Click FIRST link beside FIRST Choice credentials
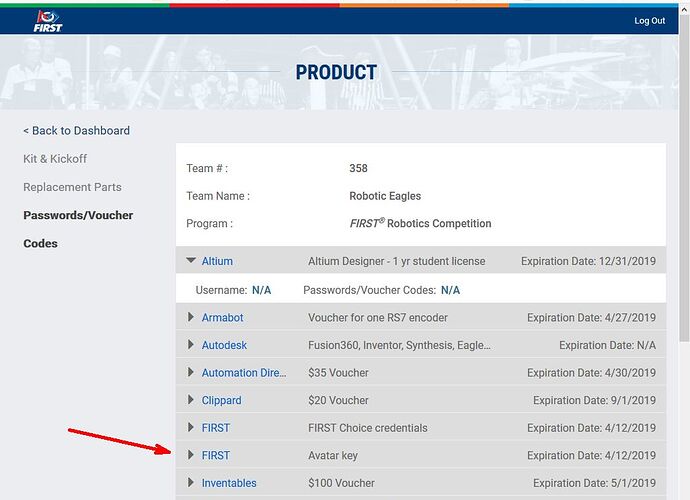 tap(216, 428)
